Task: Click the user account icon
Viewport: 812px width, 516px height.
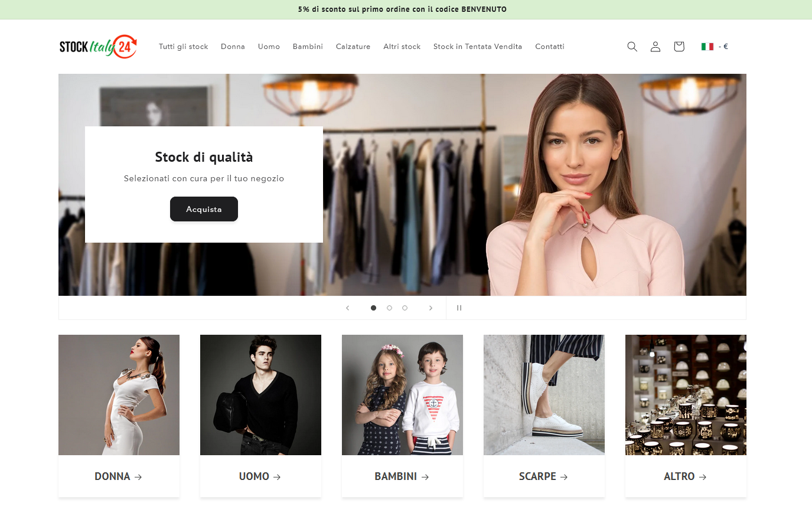Action: 655,47
